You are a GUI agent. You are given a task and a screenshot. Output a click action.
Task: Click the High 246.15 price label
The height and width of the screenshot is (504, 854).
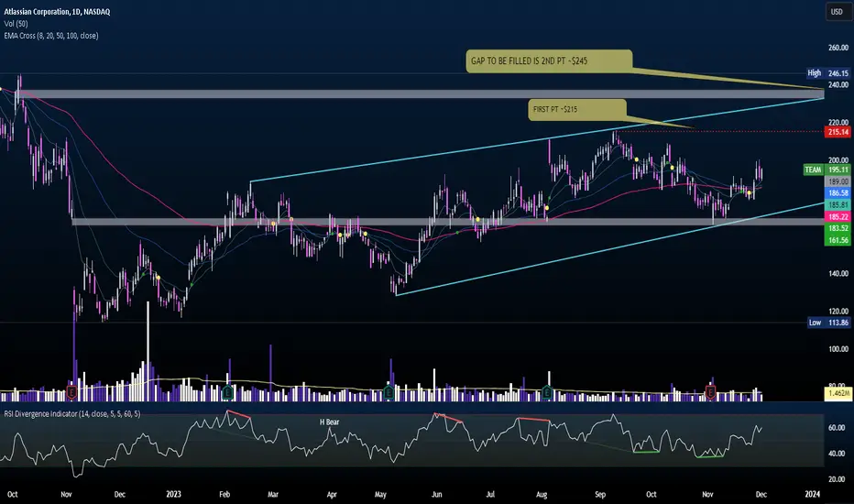[828, 73]
